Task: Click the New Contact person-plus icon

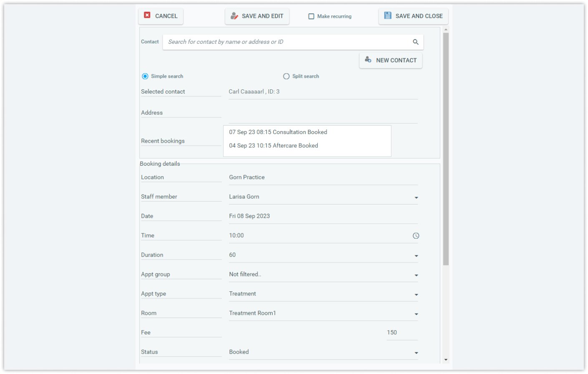Action: [368, 60]
